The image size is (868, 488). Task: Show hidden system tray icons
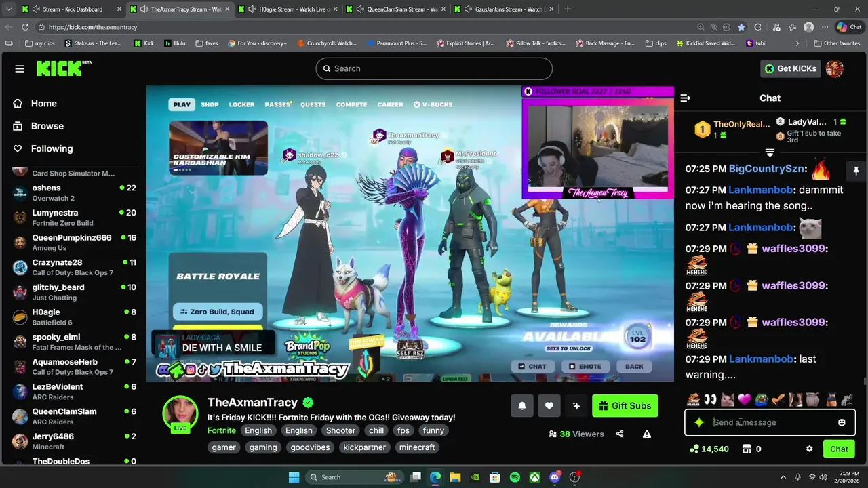click(x=783, y=477)
